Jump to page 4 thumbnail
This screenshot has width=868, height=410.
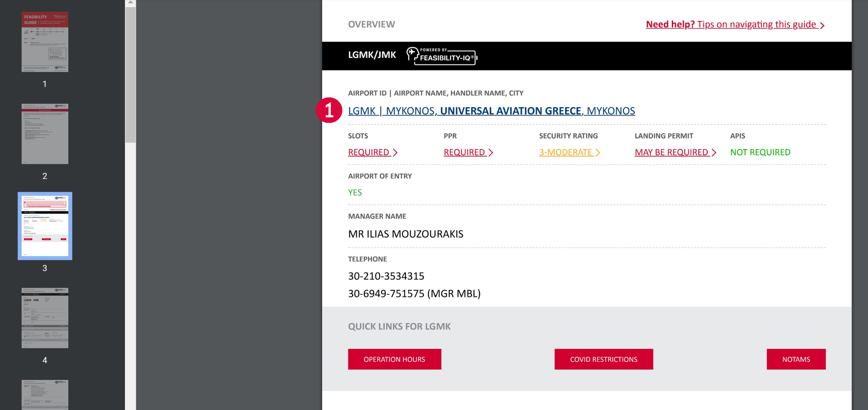[45, 318]
